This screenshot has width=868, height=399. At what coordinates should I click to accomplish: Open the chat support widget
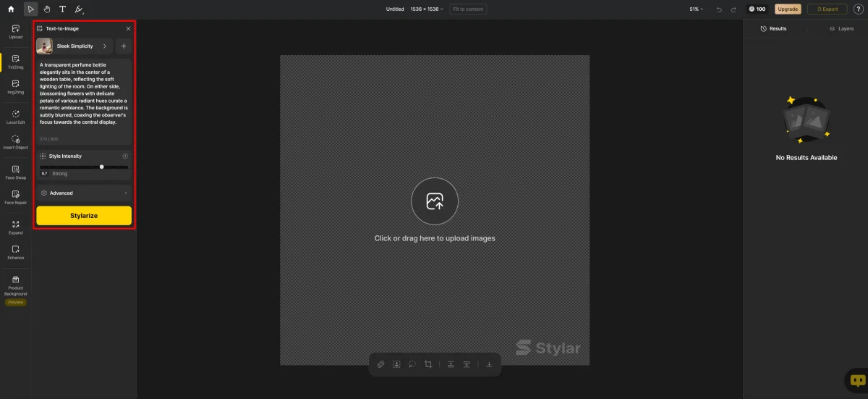(858, 379)
